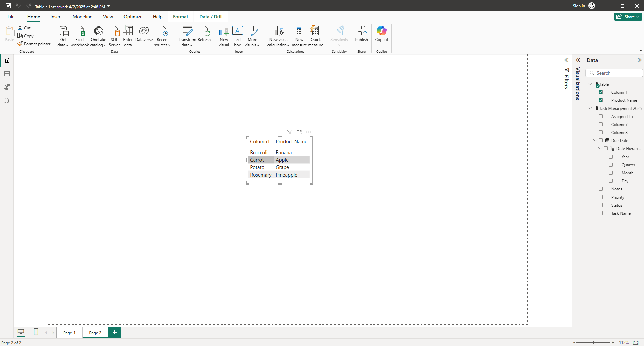Open the Insert ribbon tab
This screenshot has height=346, width=644.
click(x=56, y=17)
